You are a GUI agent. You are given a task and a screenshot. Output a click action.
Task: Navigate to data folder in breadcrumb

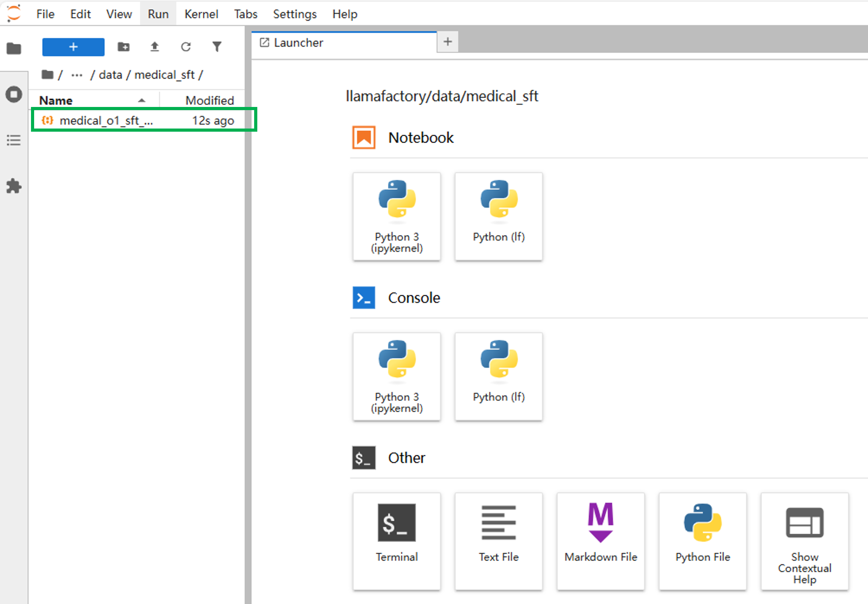(x=110, y=75)
